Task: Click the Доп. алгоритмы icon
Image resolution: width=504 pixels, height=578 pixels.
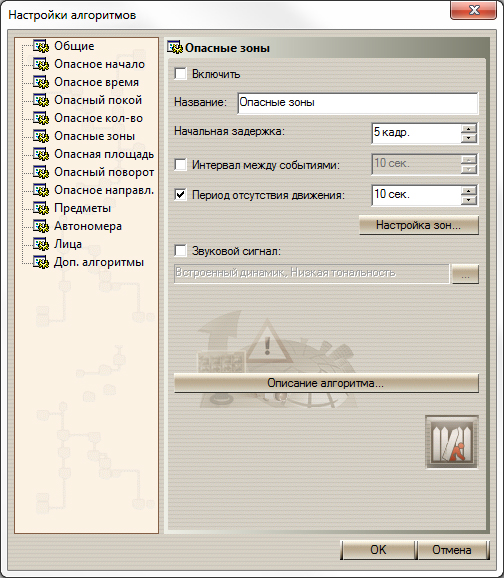Action: pyautogui.click(x=41, y=262)
